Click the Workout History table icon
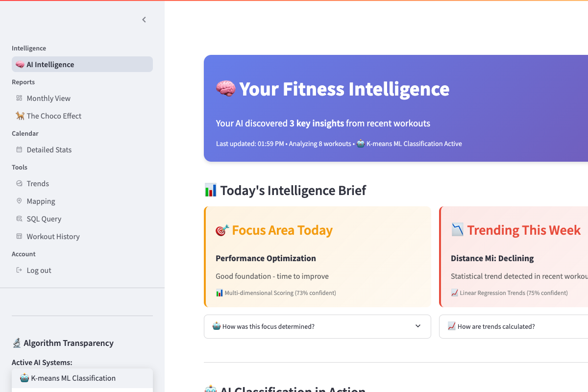The width and height of the screenshot is (588, 392). (x=19, y=236)
